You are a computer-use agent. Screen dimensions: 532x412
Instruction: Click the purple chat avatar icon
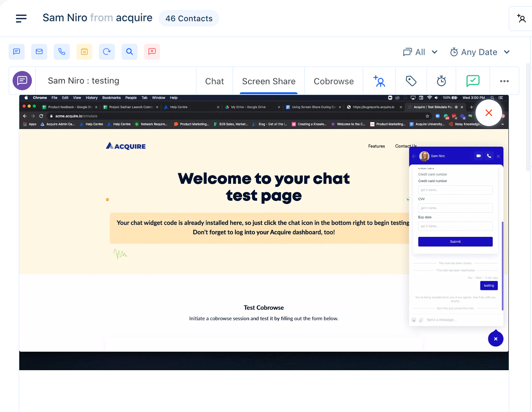[x=22, y=81]
